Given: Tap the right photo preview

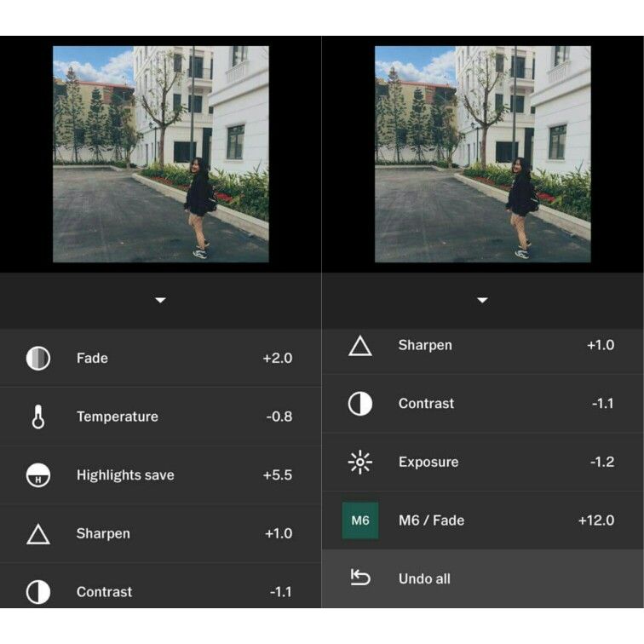Looking at the screenshot, I should 483,154.
